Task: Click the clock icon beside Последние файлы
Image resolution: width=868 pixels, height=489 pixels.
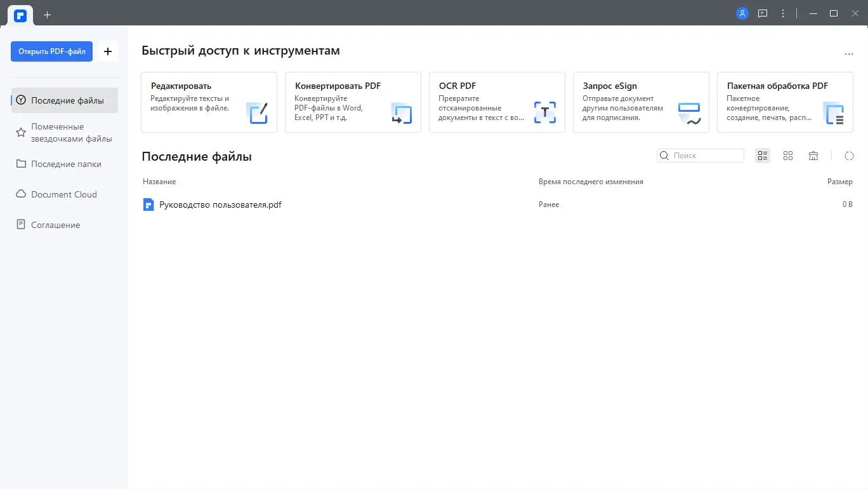Action: (21, 100)
